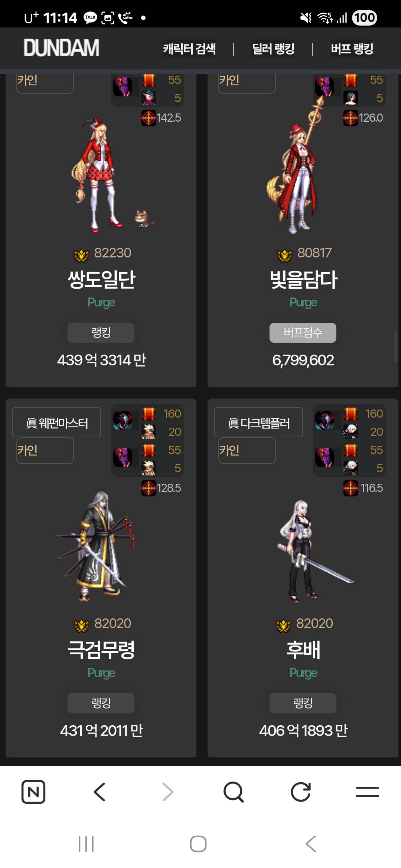Tap the Naver N home icon
401x868 pixels.
[33, 792]
